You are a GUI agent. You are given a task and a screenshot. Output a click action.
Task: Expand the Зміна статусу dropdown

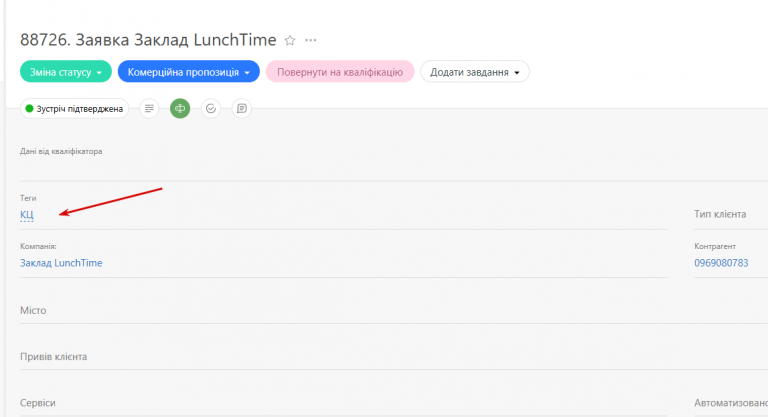point(66,72)
